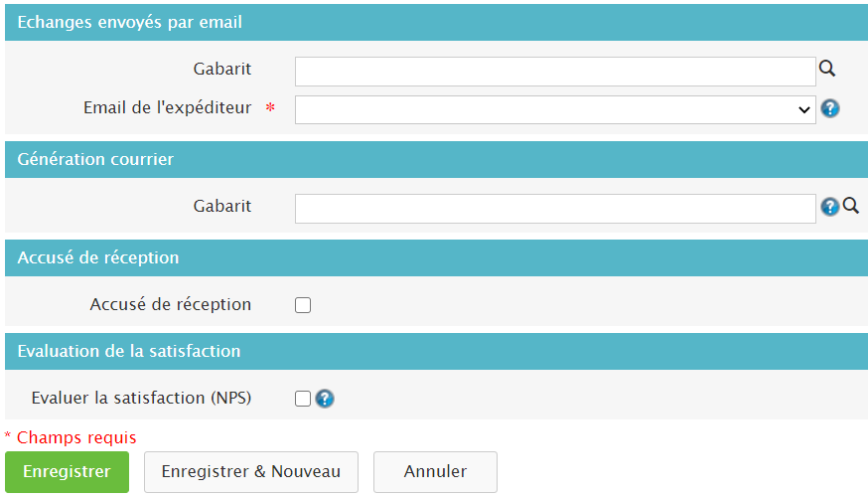This screenshot has height=498, width=868.
Task: Open help icon next to Email de l'expéditeur
Action: point(830,108)
